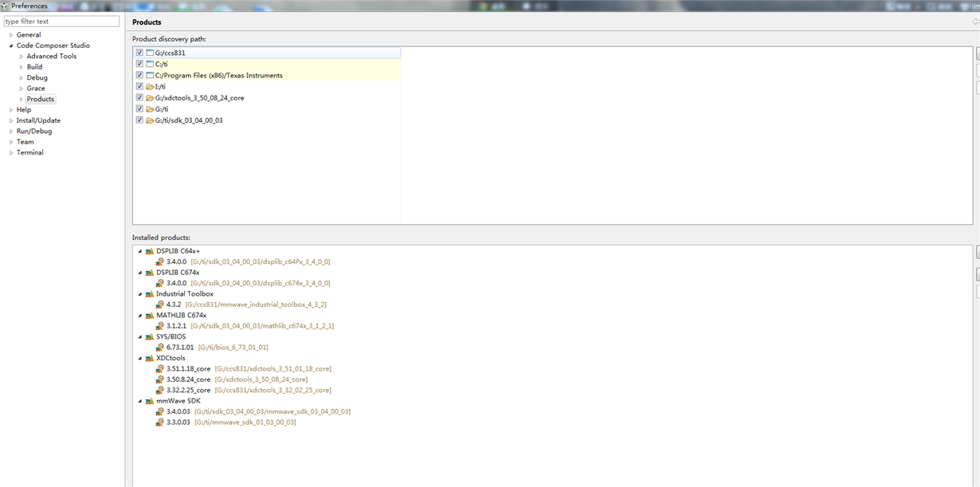Collapse the mmWave SDK product group
This screenshot has height=487, width=980.
tap(140, 401)
